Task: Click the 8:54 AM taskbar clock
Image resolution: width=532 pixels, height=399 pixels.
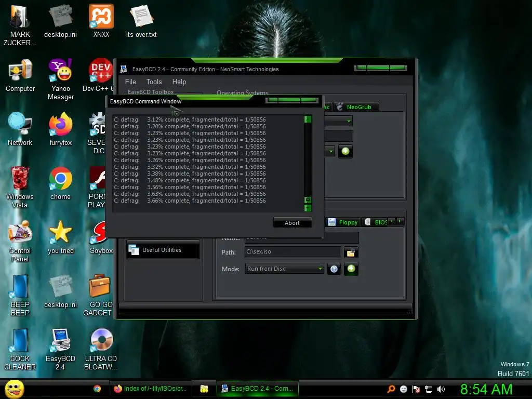Action: pyautogui.click(x=486, y=389)
